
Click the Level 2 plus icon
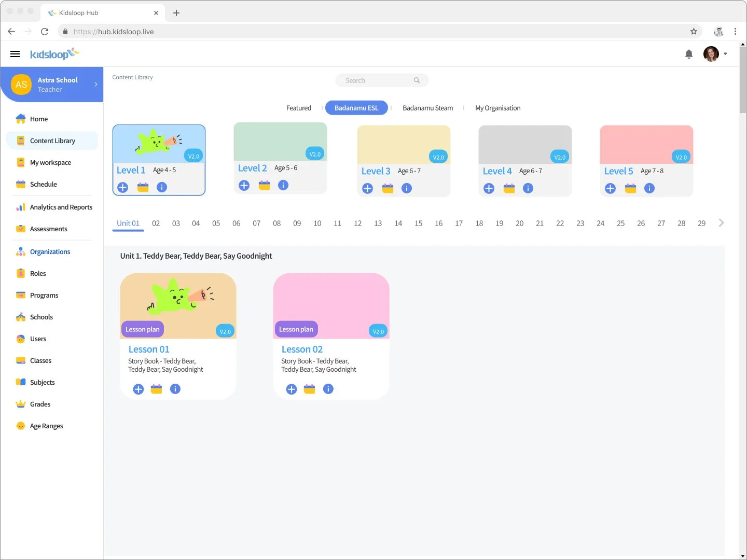[244, 185]
